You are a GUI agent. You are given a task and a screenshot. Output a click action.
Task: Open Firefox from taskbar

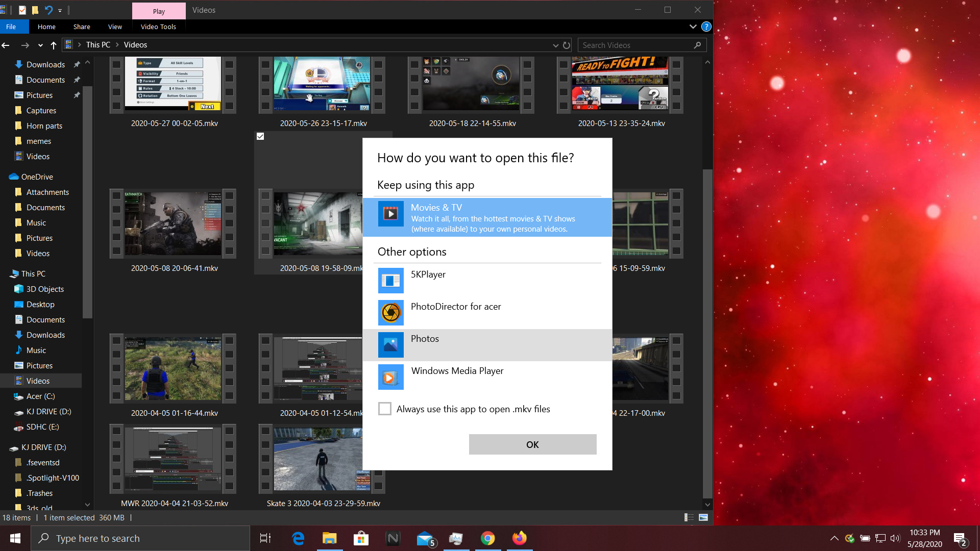(519, 538)
